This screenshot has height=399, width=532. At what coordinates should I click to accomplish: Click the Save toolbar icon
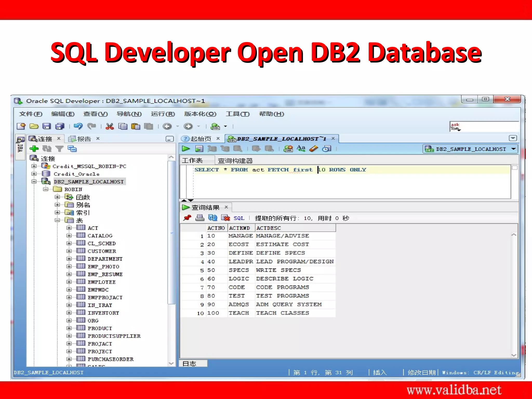point(47,126)
